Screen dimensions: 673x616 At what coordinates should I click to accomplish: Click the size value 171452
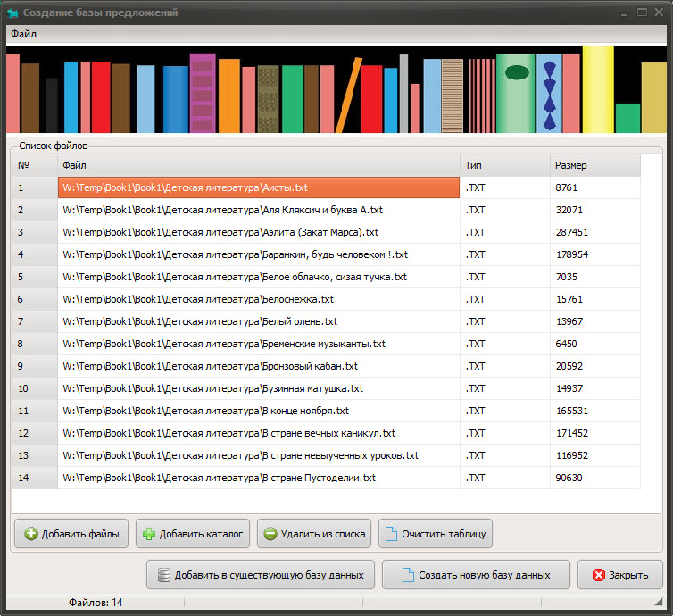(x=572, y=433)
